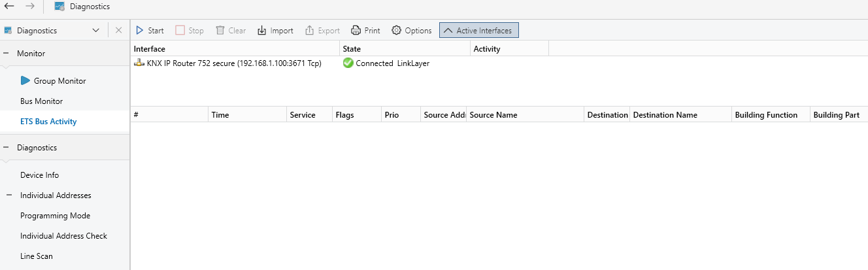Select Bus Monitor in the sidebar
The width and height of the screenshot is (868, 270).
pyautogui.click(x=42, y=101)
